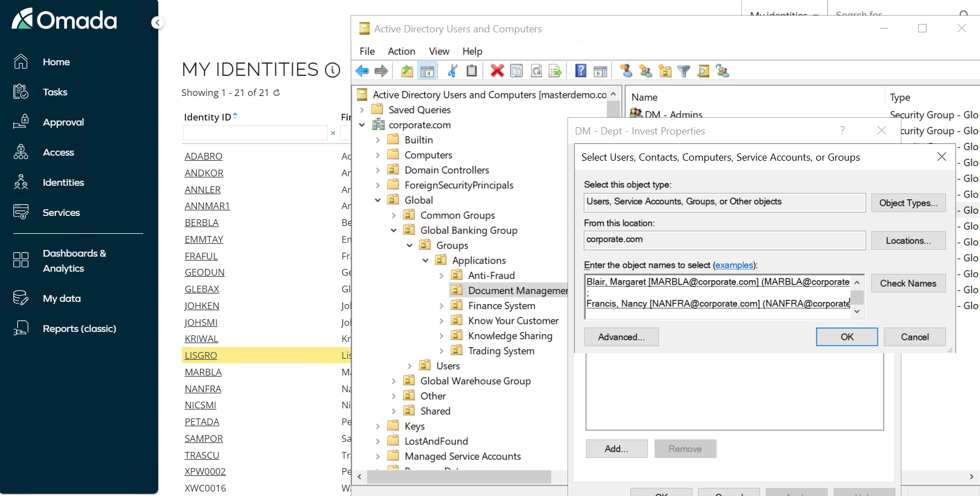Collapse the corporate.com domain node
Image resolution: width=980 pixels, height=496 pixels.
click(362, 125)
